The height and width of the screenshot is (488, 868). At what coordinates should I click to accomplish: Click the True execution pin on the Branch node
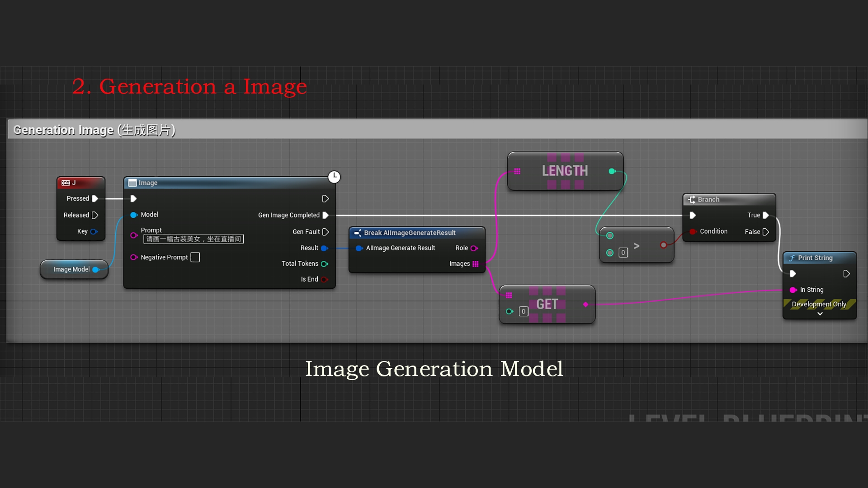pyautogui.click(x=765, y=215)
